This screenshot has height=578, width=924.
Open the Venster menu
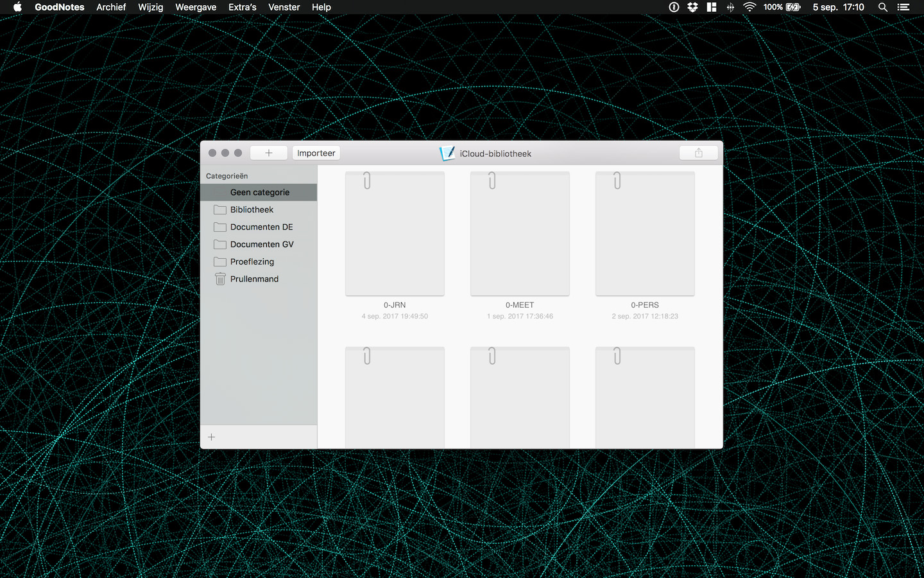pyautogui.click(x=284, y=7)
